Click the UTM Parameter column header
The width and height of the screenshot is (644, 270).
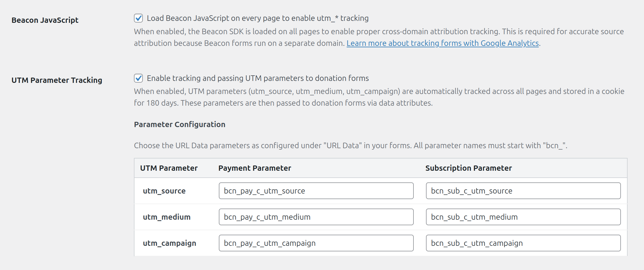(x=169, y=168)
